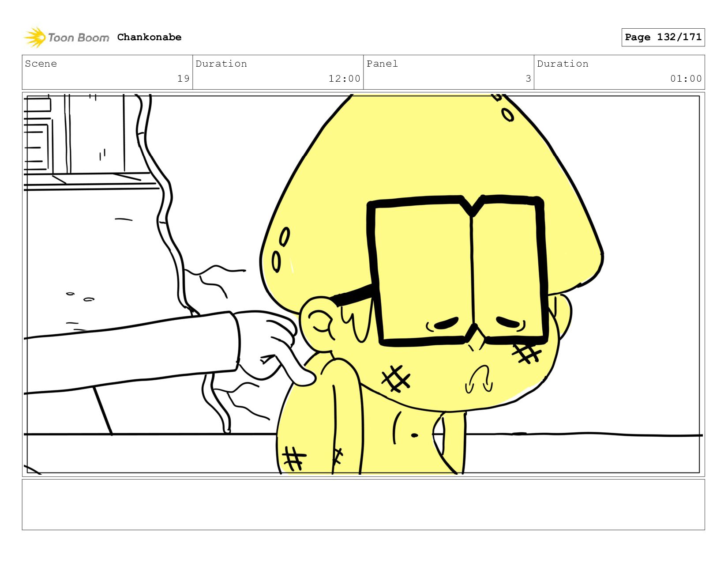The height and width of the screenshot is (563, 728).
Task: Click the empty notes box below the panel
Action: [363, 504]
